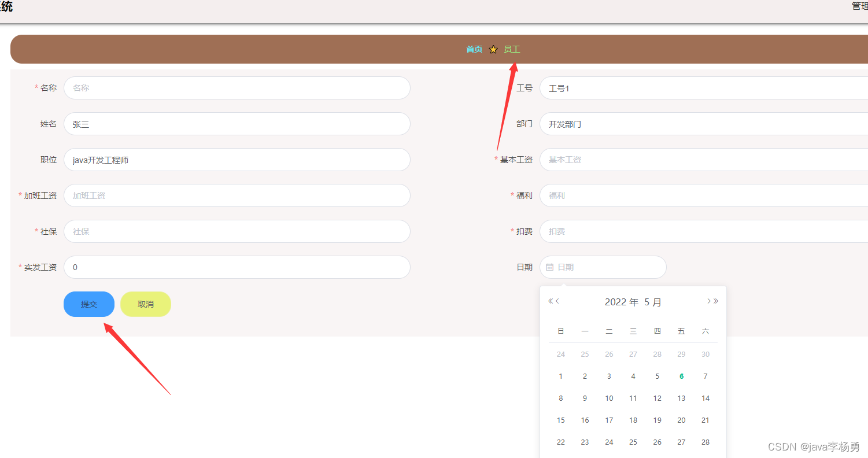Viewport: 868px width, 458px height.
Task: Select May 18 in calendar
Action: click(x=633, y=420)
